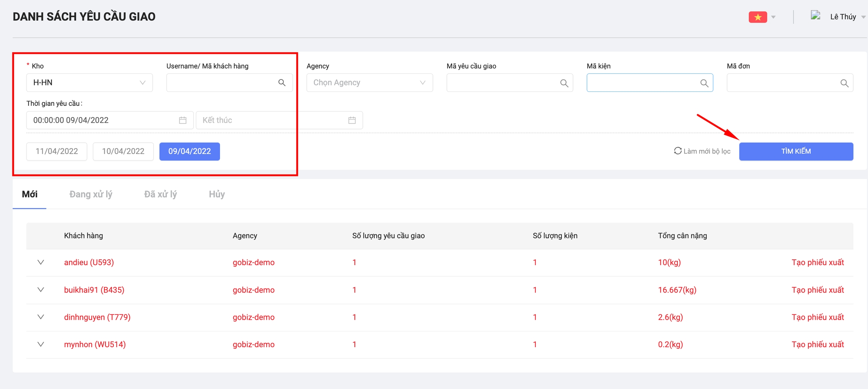Switch to the Hủy tab
868x389 pixels.
[x=217, y=194]
